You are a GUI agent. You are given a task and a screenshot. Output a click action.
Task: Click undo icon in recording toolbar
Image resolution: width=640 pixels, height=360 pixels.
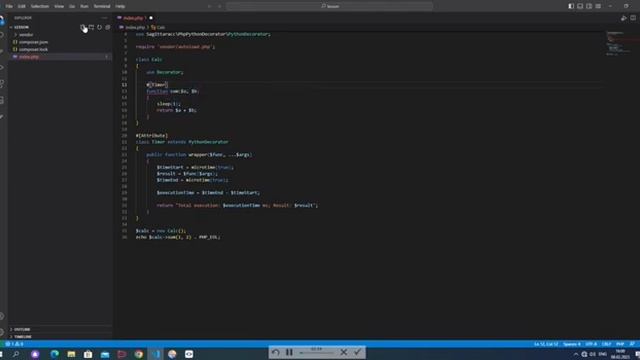tap(276, 352)
